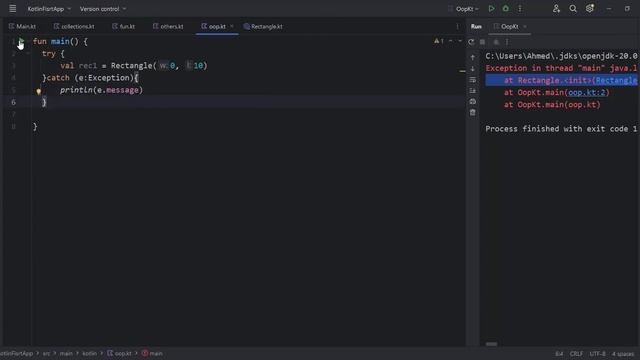The image size is (640, 360).
Task: Click the main function breadcrumb
Action: coord(152,353)
